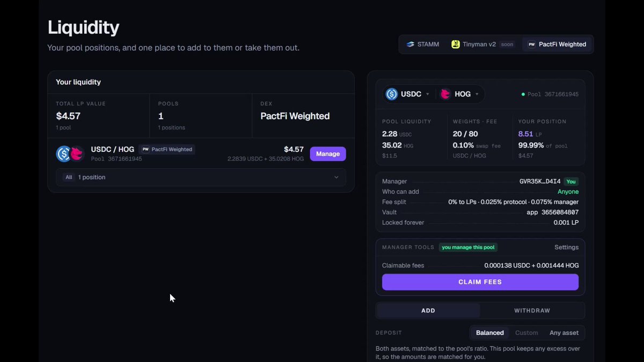The image size is (644, 362).
Task: Select the Tinyman v2 tab
Action: (483, 45)
